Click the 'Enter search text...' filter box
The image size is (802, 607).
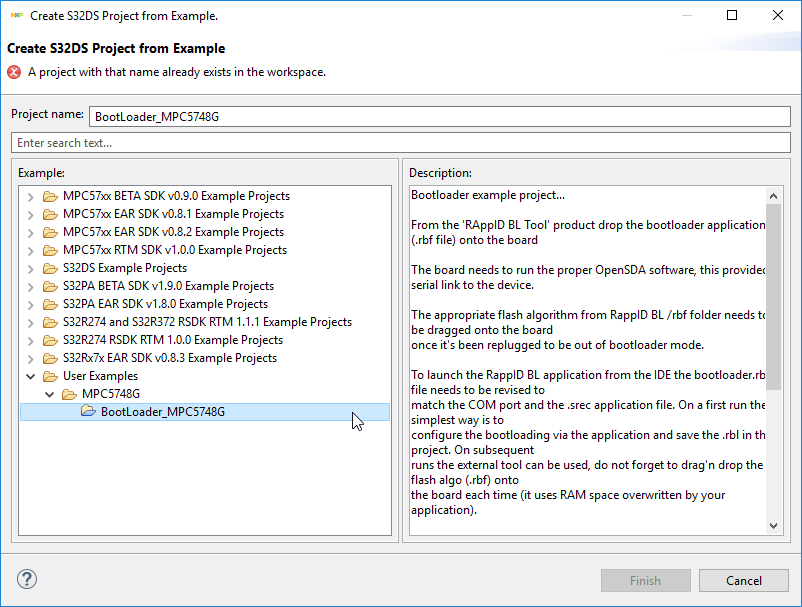pyautogui.click(x=400, y=143)
